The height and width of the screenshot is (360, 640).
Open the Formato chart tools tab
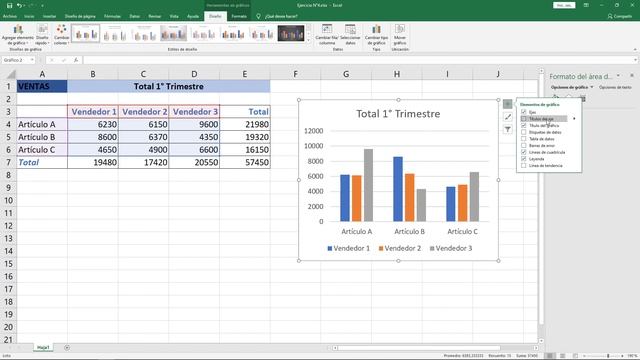coord(239,16)
